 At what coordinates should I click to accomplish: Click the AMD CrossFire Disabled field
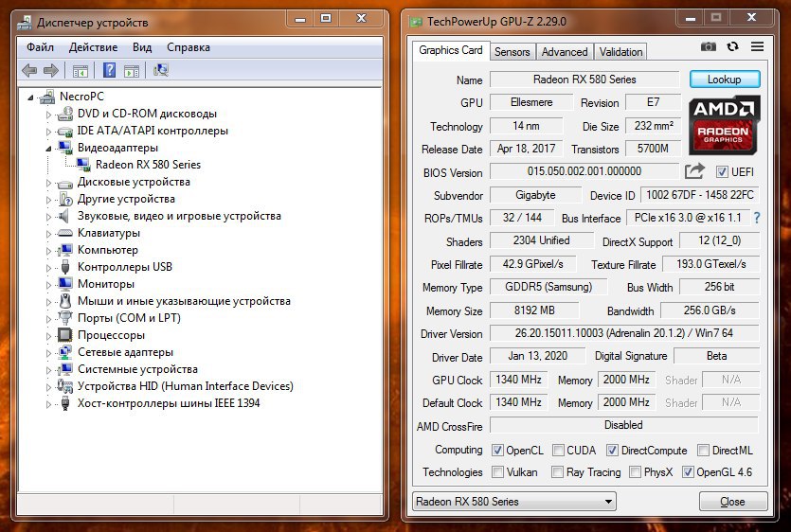pyautogui.click(x=624, y=425)
